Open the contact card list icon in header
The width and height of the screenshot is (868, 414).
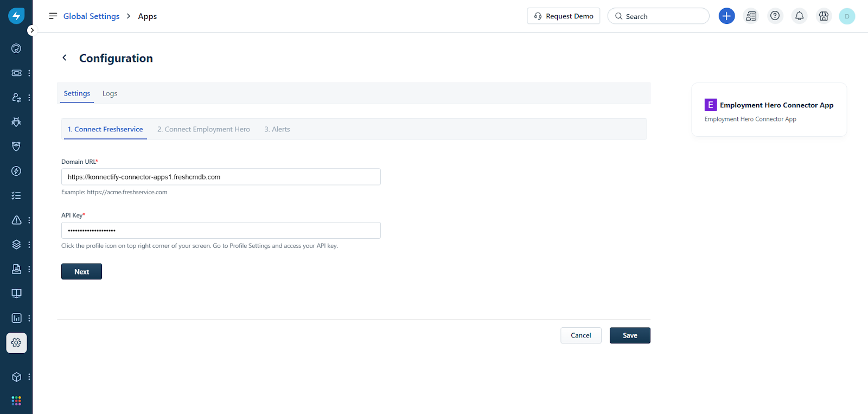[751, 16]
